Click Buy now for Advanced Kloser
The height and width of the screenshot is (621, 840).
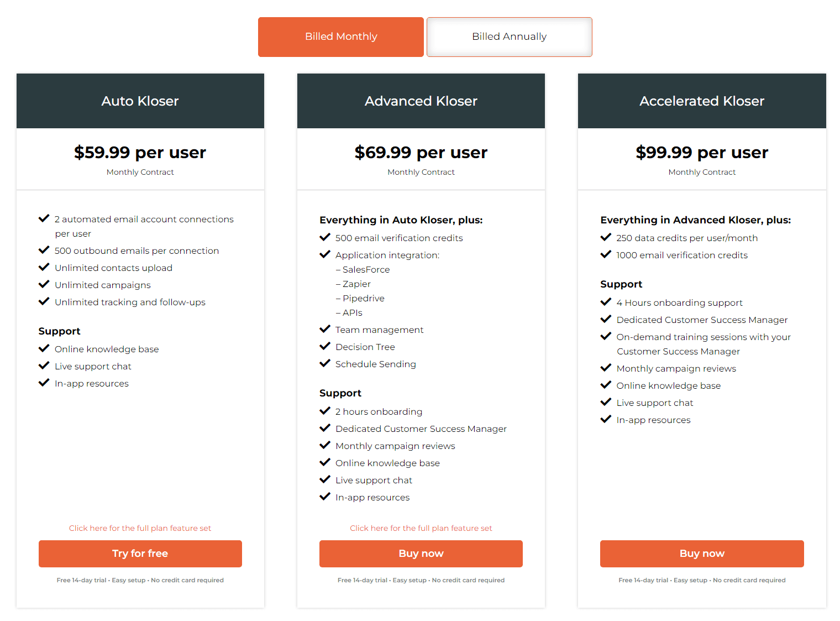click(421, 554)
